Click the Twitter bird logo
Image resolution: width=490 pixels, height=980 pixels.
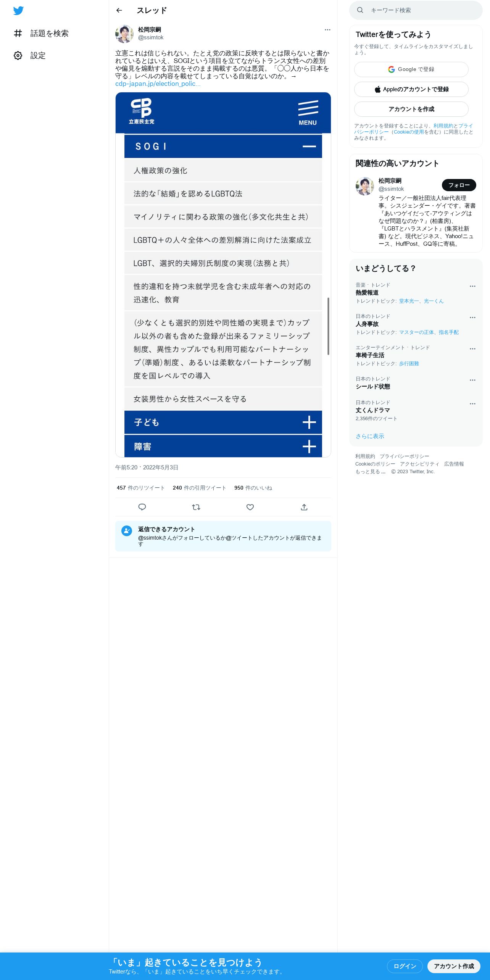coord(18,11)
